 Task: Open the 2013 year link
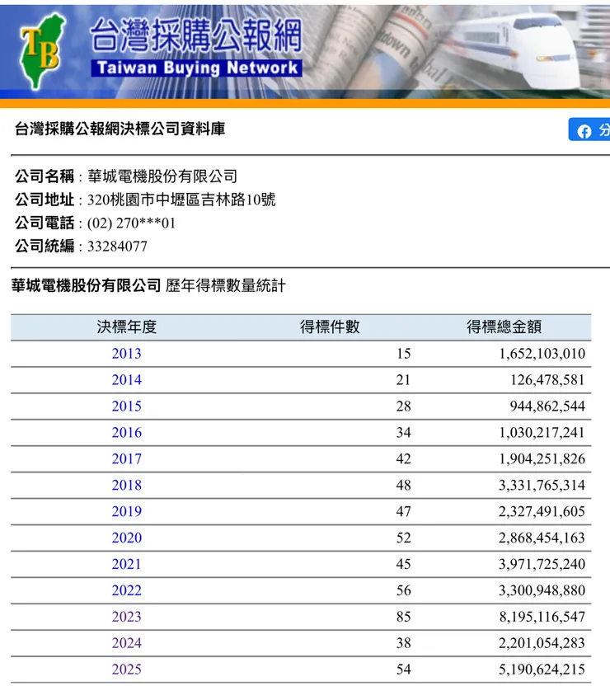pyautogui.click(x=126, y=354)
